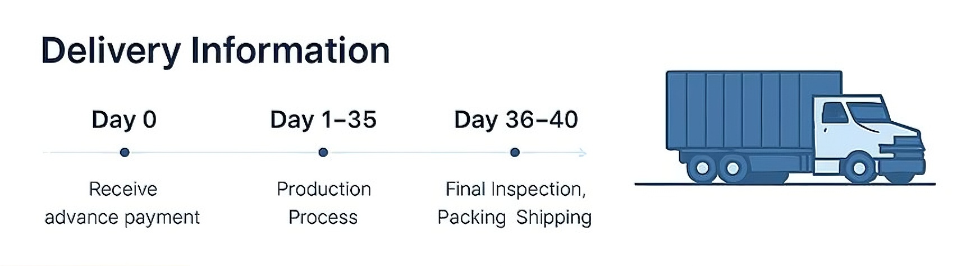
Task: Select the Day 1–35 timeline dot
Action: pos(323,152)
